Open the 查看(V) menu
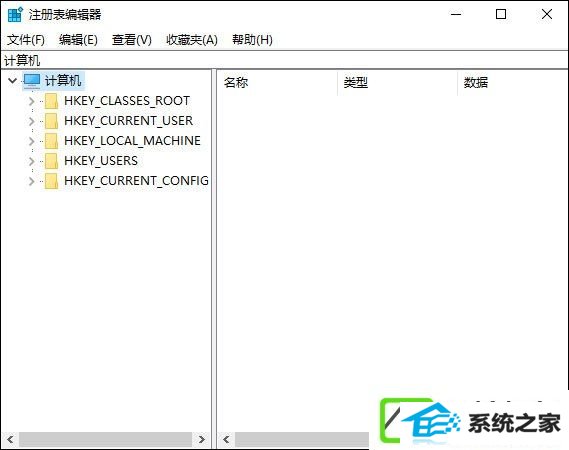This screenshot has width=569, height=450. [x=131, y=40]
